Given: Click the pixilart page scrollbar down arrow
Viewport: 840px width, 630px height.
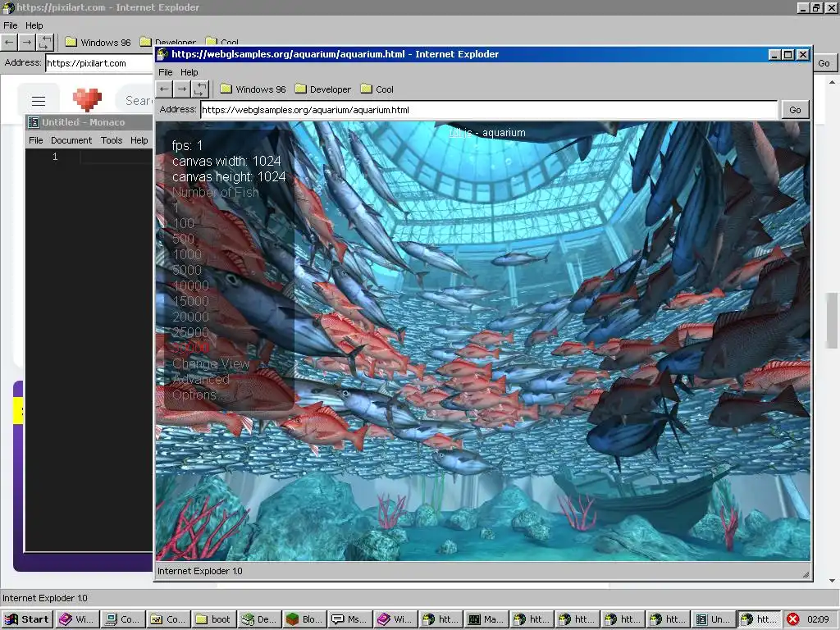Looking at the screenshot, I should click(x=832, y=581).
